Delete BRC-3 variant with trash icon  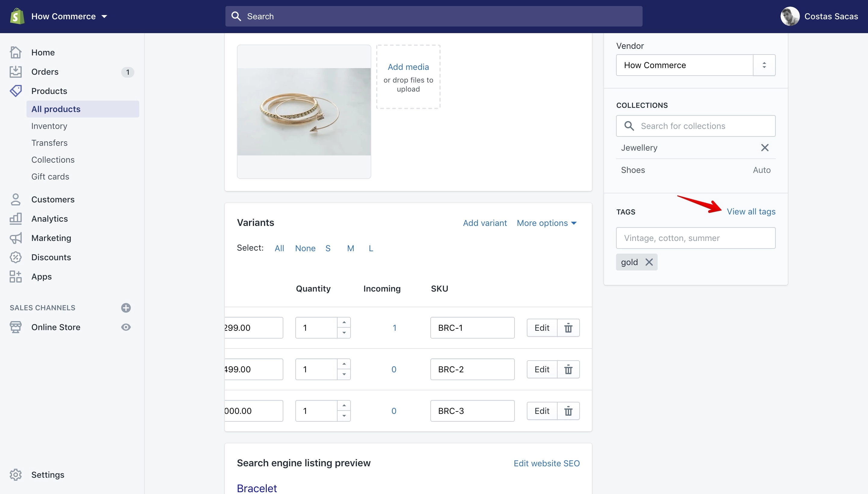coord(568,411)
